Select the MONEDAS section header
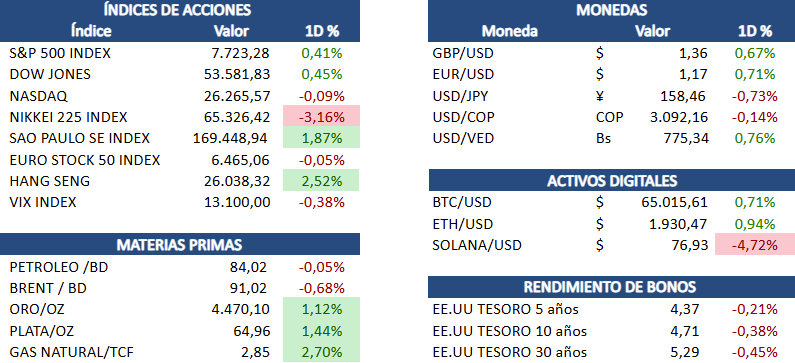Image resolution: width=795 pixels, height=363 pixels. [611, 10]
